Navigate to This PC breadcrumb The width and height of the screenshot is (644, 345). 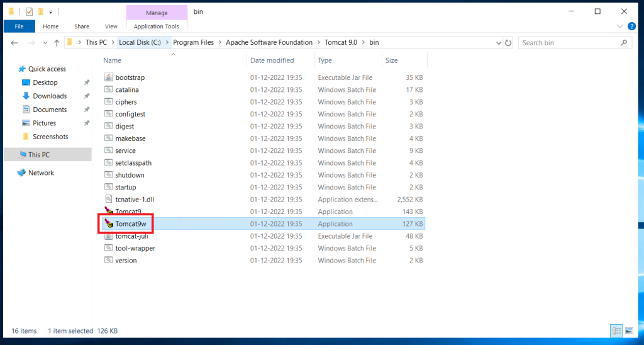point(96,42)
